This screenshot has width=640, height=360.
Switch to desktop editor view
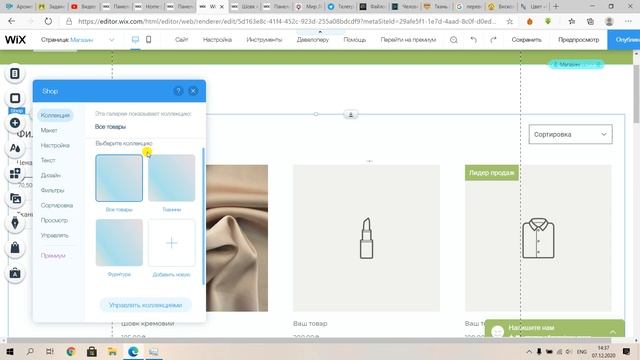[x=135, y=40]
